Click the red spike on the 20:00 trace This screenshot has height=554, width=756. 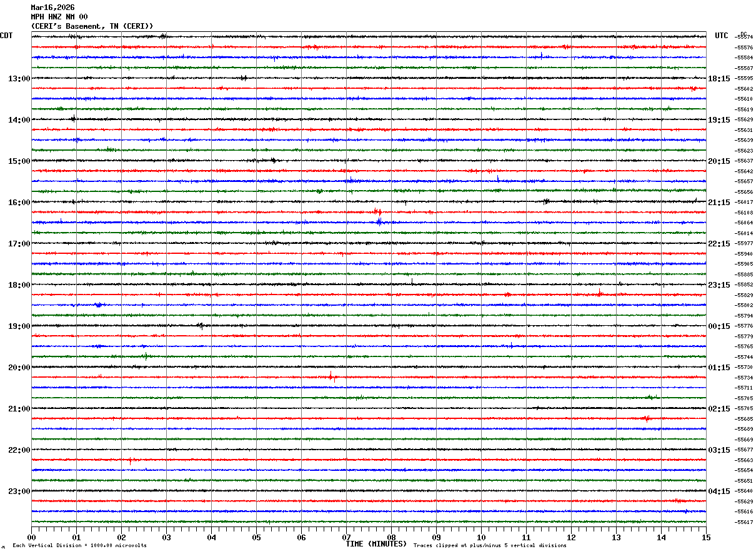[x=331, y=376]
